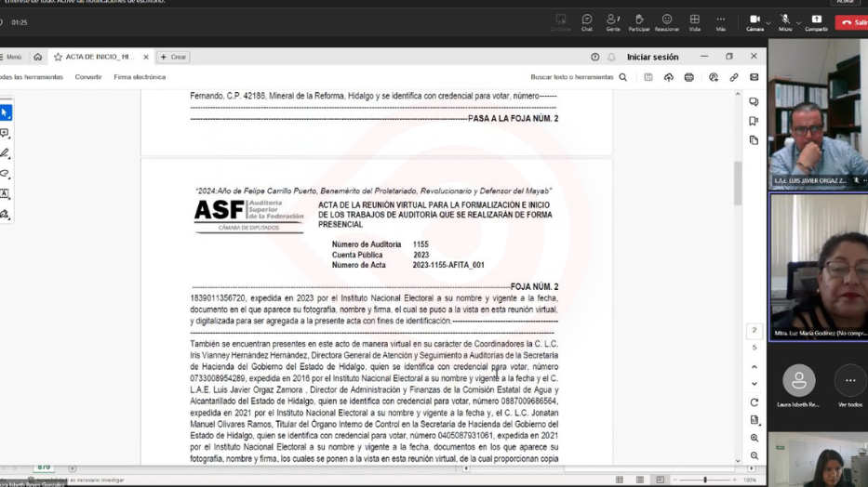Open the Teams Chat panel
The height and width of the screenshot is (487, 868).
(x=587, y=21)
